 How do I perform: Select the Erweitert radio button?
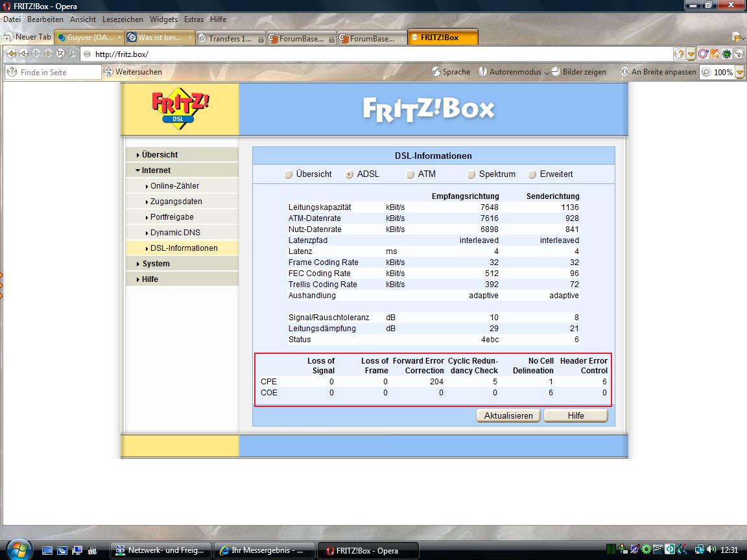pyautogui.click(x=532, y=174)
